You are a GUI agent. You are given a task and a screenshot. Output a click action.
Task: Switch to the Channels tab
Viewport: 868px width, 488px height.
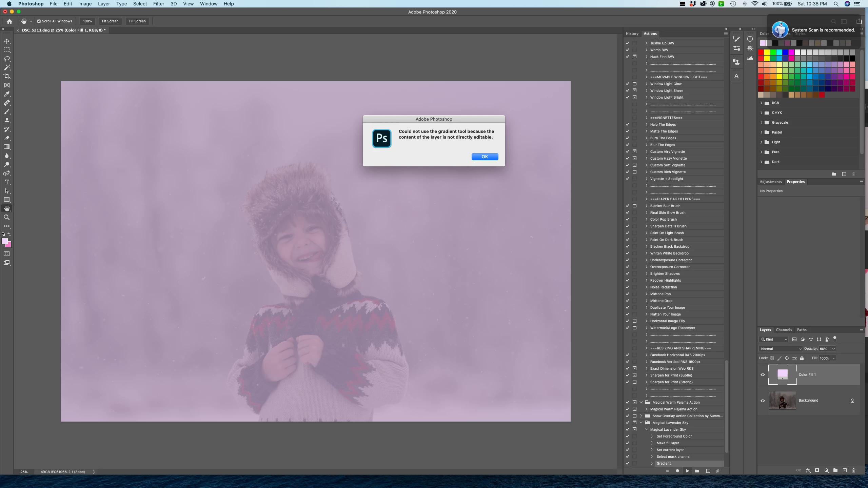(784, 330)
